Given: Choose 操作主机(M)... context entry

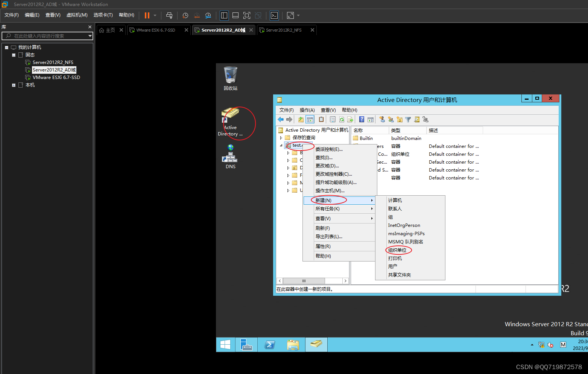Looking at the screenshot, I should coord(340,191).
